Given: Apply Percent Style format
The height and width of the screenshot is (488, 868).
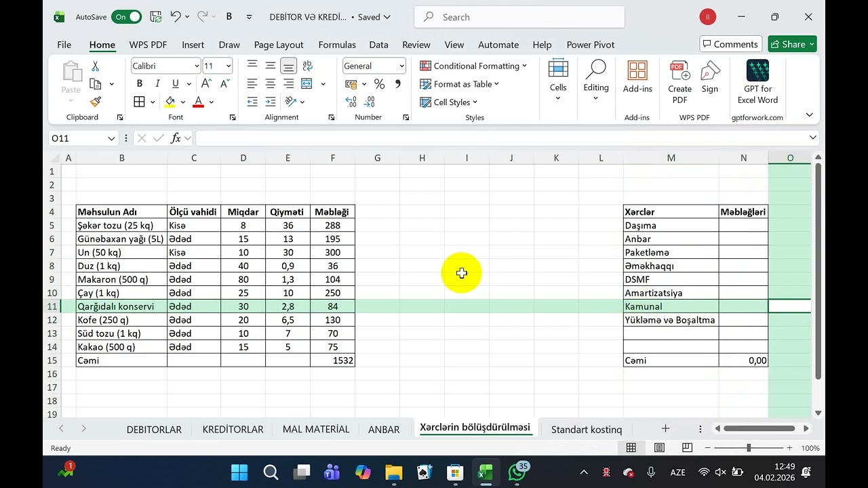Looking at the screenshot, I should point(380,84).
